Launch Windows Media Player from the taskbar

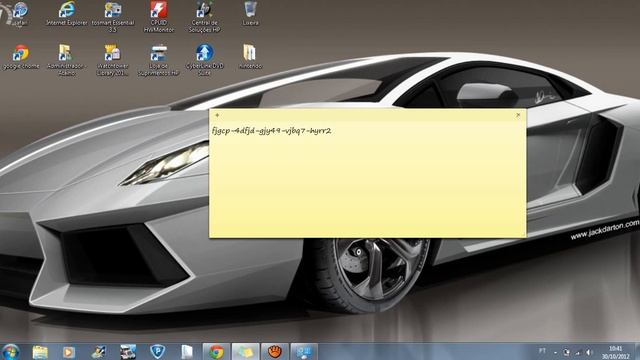(x=69, y=352)
